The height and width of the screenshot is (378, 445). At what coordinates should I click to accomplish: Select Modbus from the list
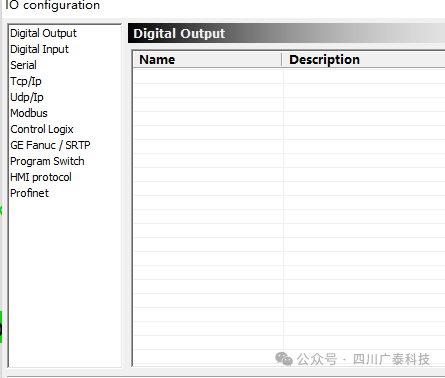(x=29, y=113)
